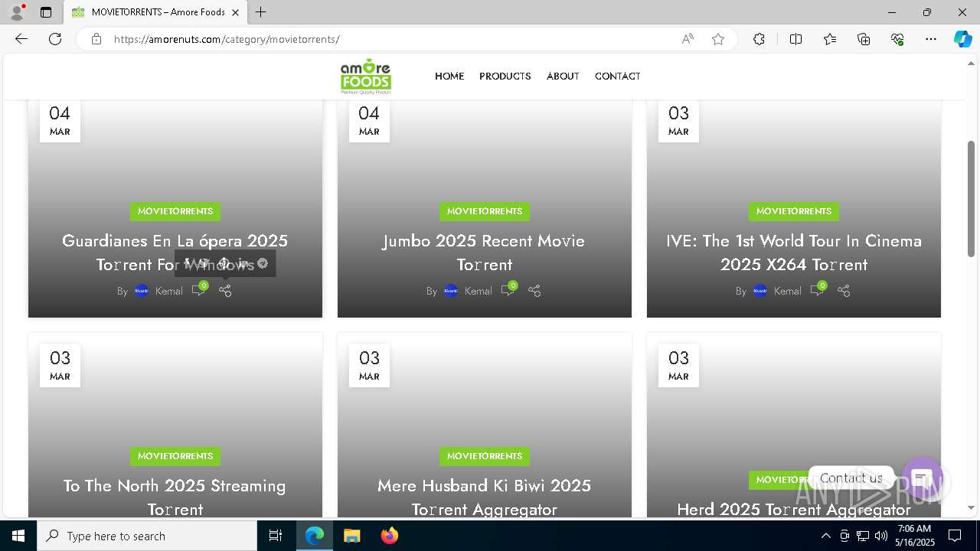980x551 pixels.
Task: Launch the Copilot sidebar
Action: pyautogui.click(x=962, y=39)
